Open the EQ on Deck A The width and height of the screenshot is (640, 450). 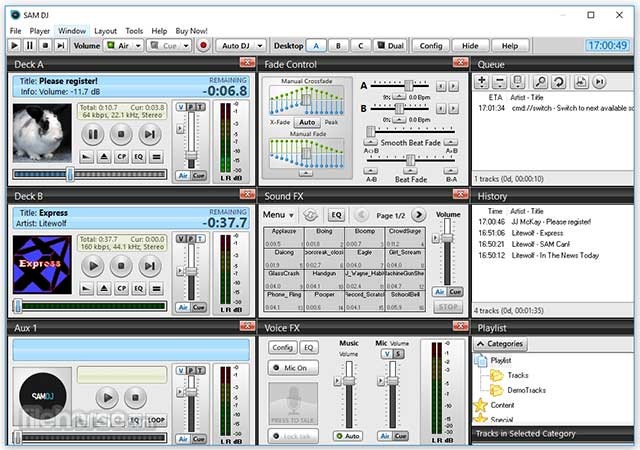tap(139, 157)
